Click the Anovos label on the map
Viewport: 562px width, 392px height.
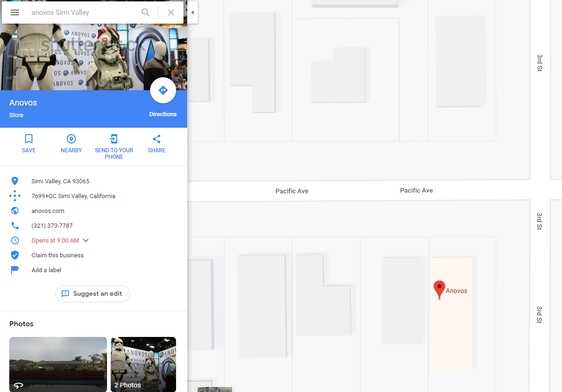pos(456,291)
